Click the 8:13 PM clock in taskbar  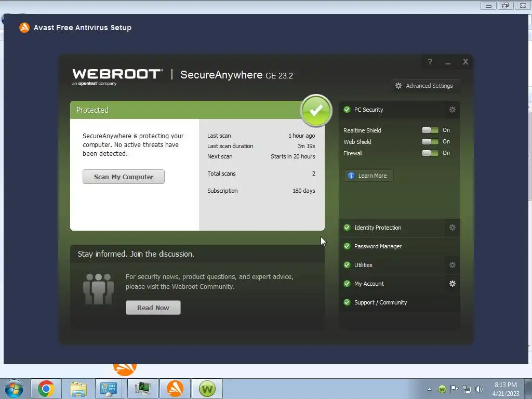pyautogui.click(x=506, y=385)
